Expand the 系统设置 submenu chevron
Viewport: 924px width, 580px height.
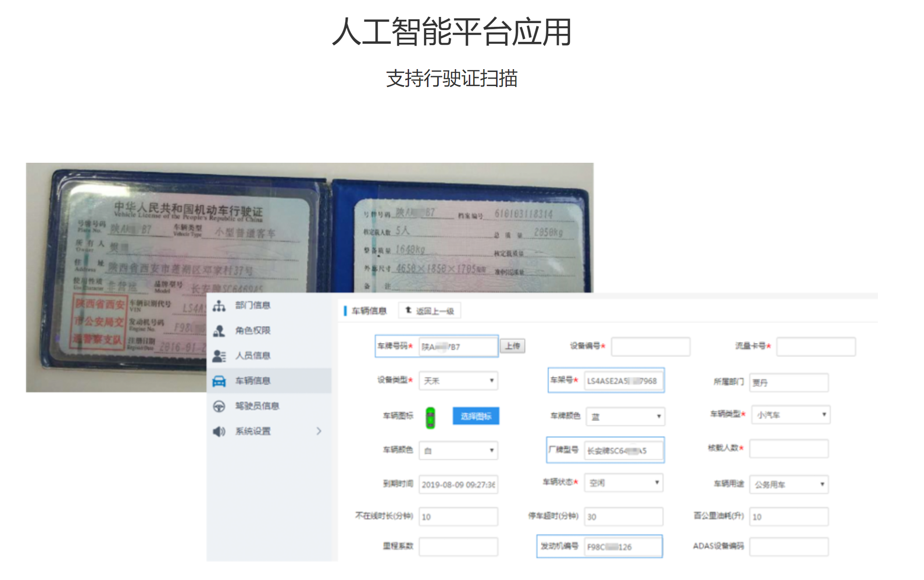click(x=319, y=431)
